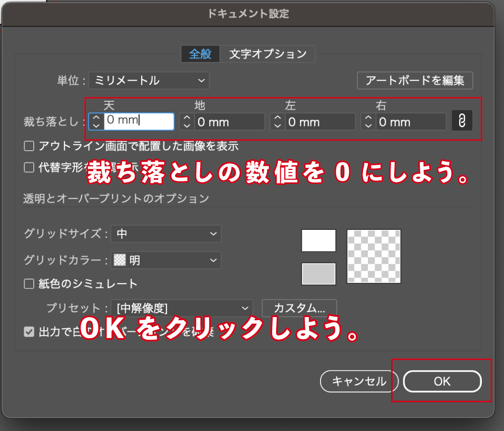Click the white paper color swatch
Screen dimensions: 504x431
[x=318, y=241]
